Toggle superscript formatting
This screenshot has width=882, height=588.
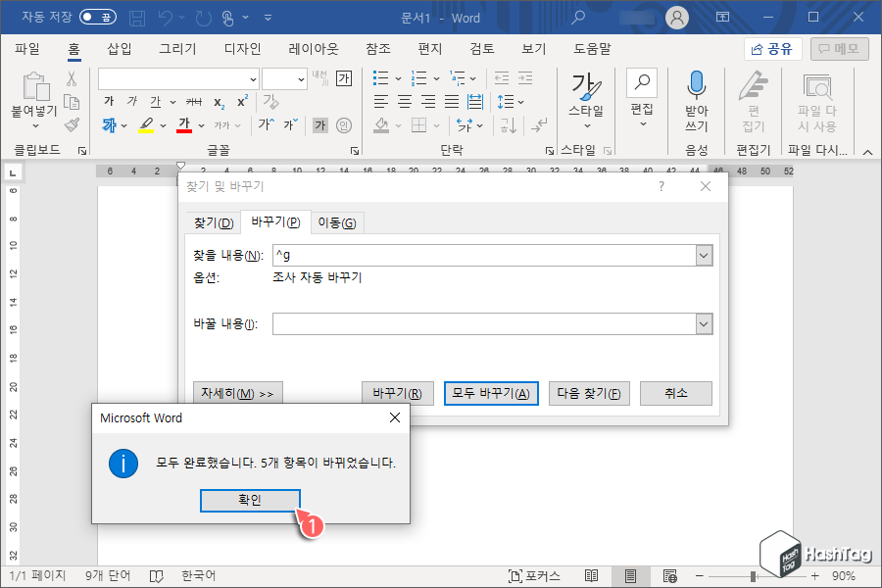coord(241,100)
